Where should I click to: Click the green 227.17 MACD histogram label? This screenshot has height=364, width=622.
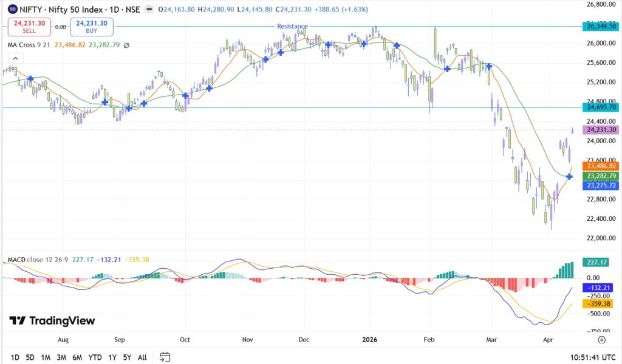(x=596, y=262)
